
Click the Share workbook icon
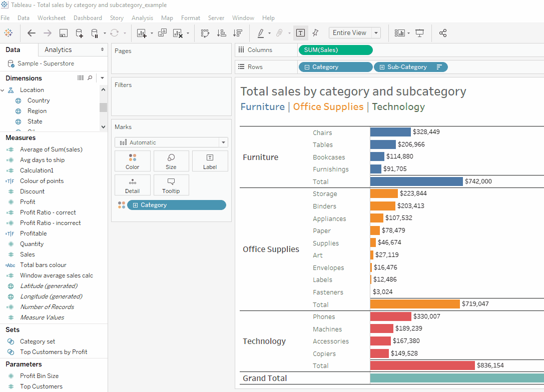(443, 33)
